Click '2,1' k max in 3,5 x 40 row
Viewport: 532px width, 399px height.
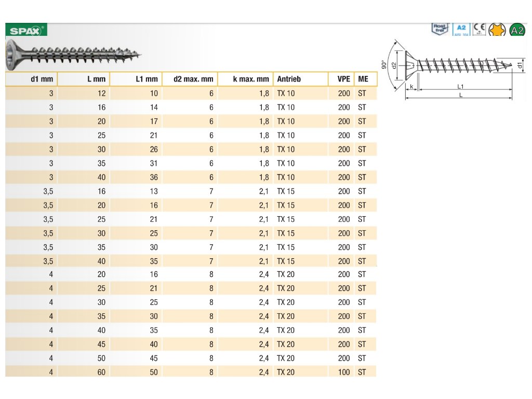pyautogui.click(x=263, y=261)
